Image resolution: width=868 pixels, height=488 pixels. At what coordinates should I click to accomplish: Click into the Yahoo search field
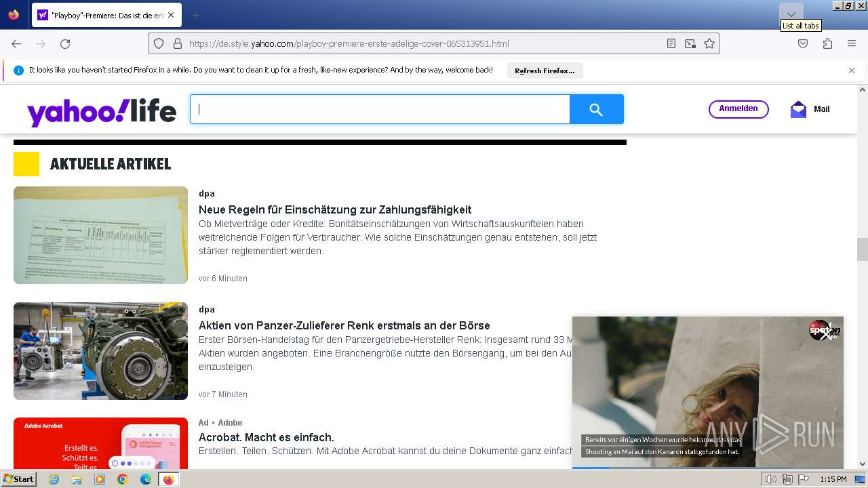click(380, 109)
